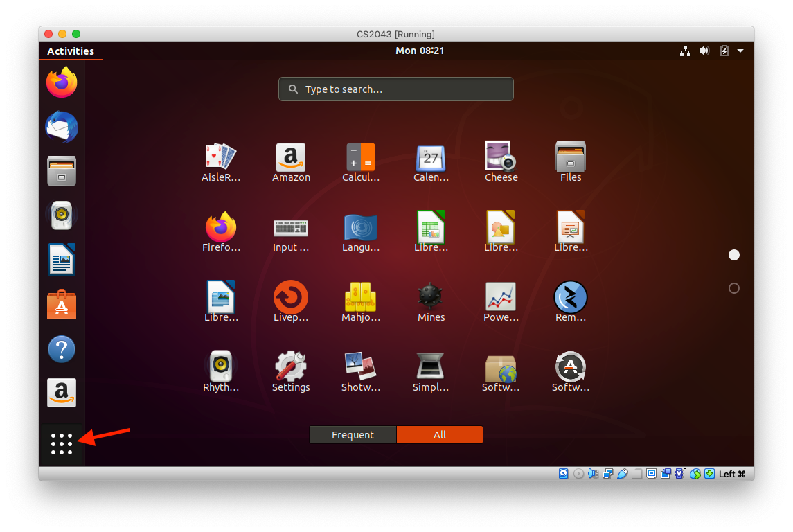793x532 pixels.
Task: Expand the system menu arrow in top bar
Action: point(740,51)
